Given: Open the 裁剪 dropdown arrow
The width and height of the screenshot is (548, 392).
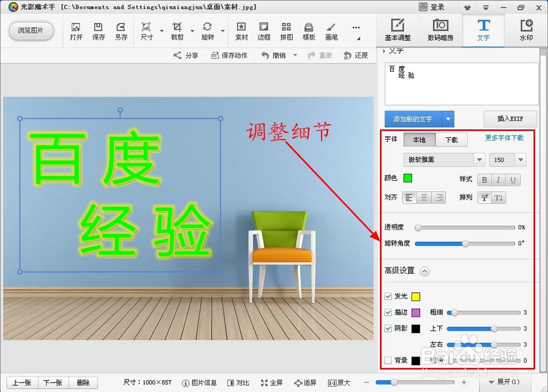Looking at the screenshot, I should pos(192,31).
